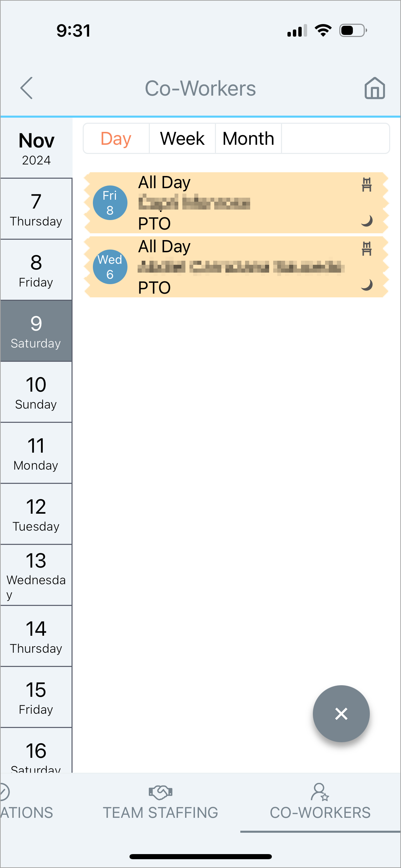Screen dimensions: 401x868
Task: Select 8 Friday in date list
Action: point(36,270)
